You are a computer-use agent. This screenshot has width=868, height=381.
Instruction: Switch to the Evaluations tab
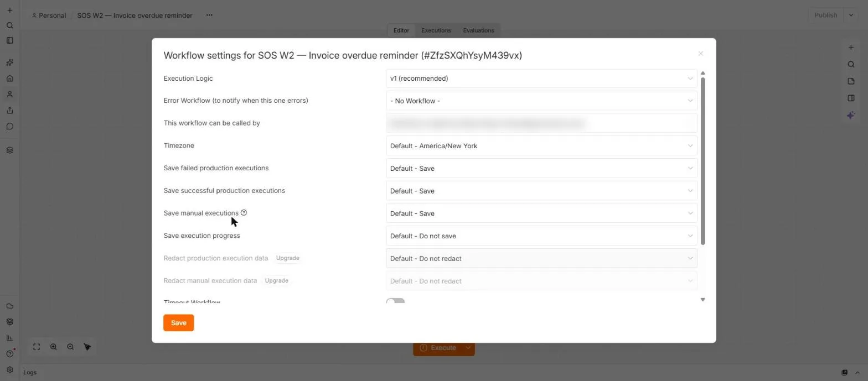coord(478,30)
